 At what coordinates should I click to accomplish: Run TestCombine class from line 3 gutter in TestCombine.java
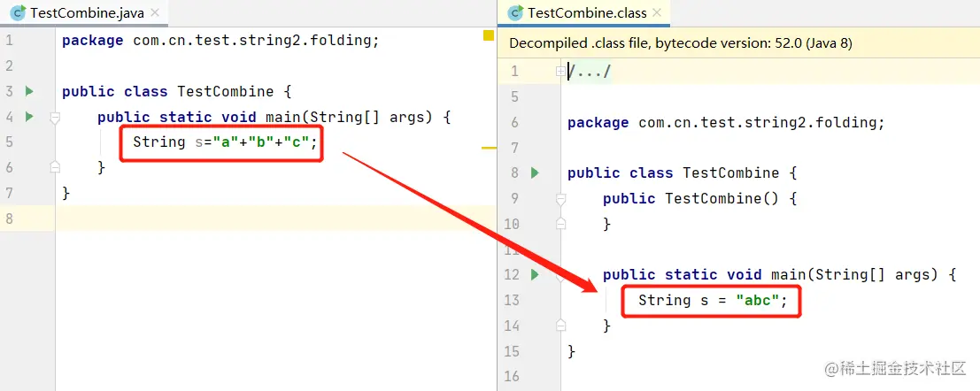point(28,91)
